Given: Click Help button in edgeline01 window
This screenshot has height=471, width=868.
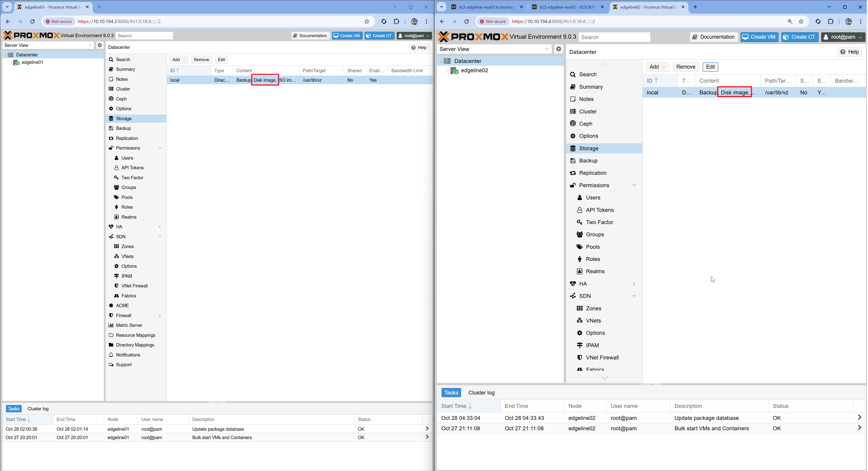Looking at the screenshot, I should pyautogui.click(x=419, y=48).
